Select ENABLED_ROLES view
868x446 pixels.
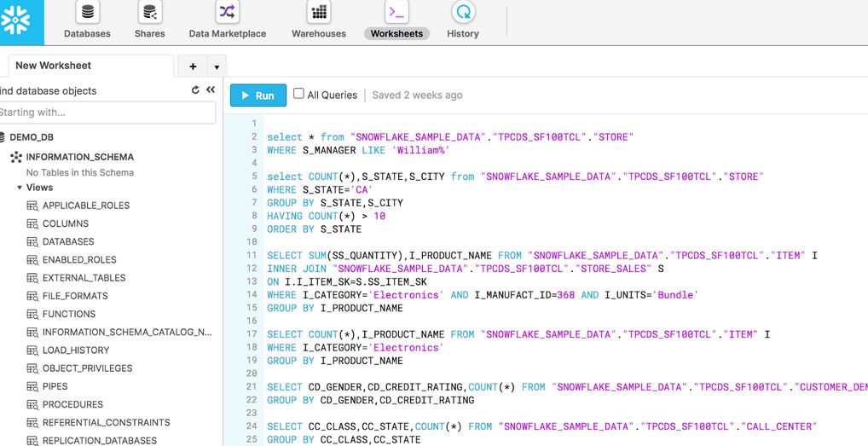click(79, 259)
